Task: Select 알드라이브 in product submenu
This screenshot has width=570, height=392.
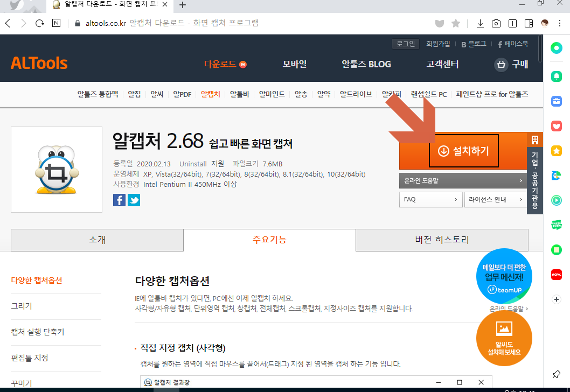Action: 356,94
